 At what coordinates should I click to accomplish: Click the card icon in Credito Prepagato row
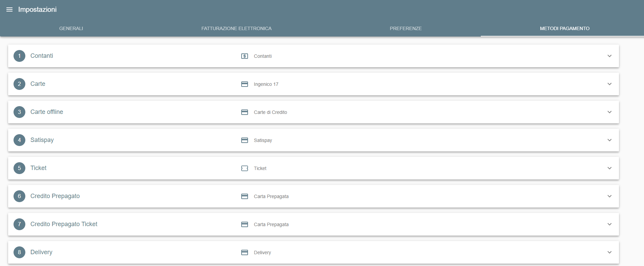click(x=245, y=196)
